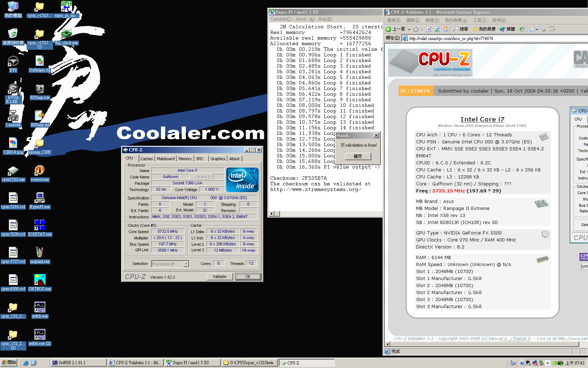Open the super_pi_mod desktop shortcut
The height and width of the screenshot is (368, 588).
(66, 9)
